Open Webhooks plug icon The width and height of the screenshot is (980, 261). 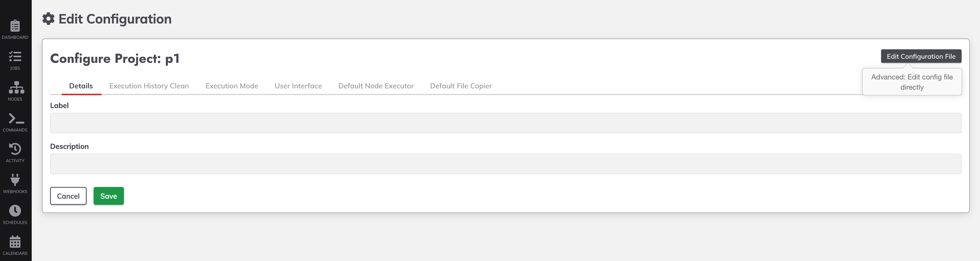pyautogui.click(x=15, y=180)
